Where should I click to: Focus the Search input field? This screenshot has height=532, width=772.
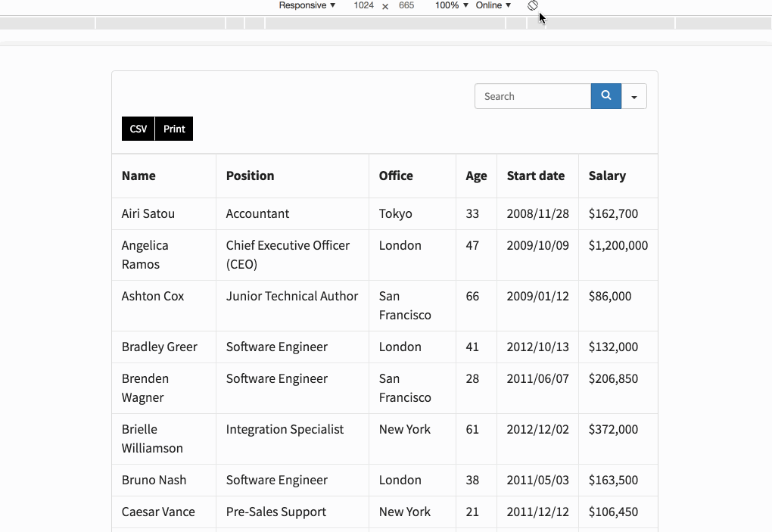(x=533, y=96)
